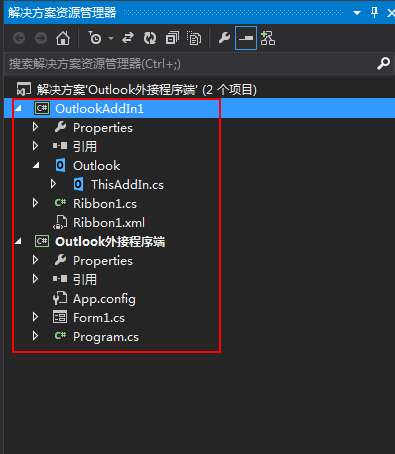This screenshot has width=395, height=454.
Task: Expand Properties under Outlook外接程序端
Action: pos(35,260)
